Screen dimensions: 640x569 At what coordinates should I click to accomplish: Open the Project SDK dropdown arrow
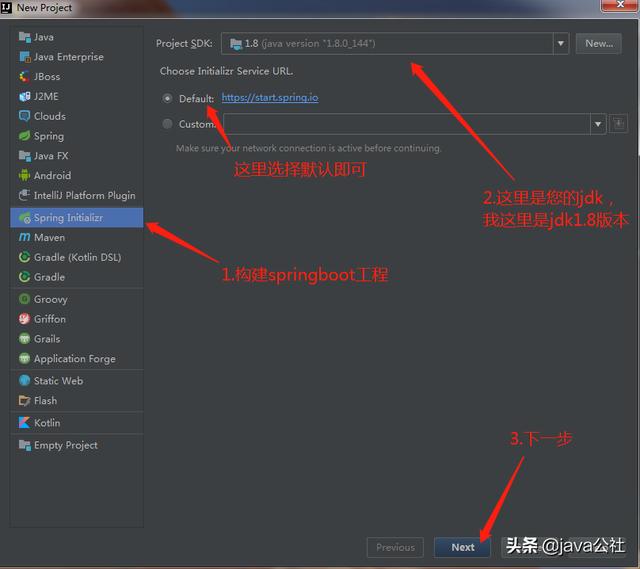[561, 43]
